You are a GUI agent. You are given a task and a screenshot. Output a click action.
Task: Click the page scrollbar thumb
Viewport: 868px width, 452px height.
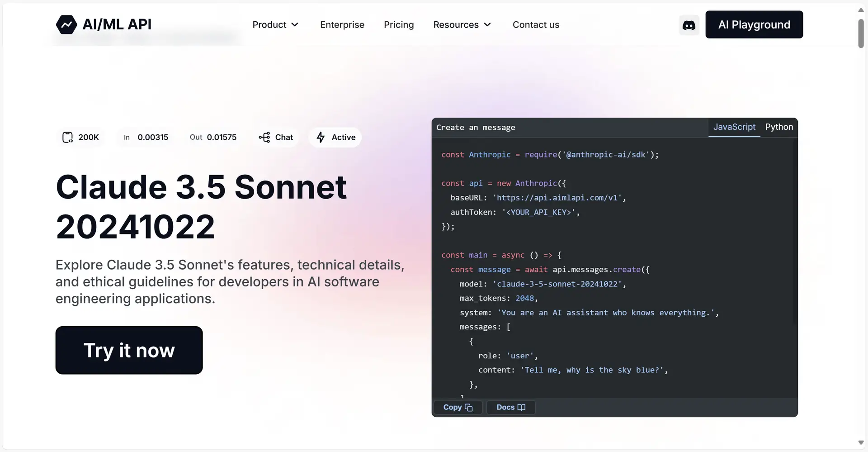tap(861, 33)
